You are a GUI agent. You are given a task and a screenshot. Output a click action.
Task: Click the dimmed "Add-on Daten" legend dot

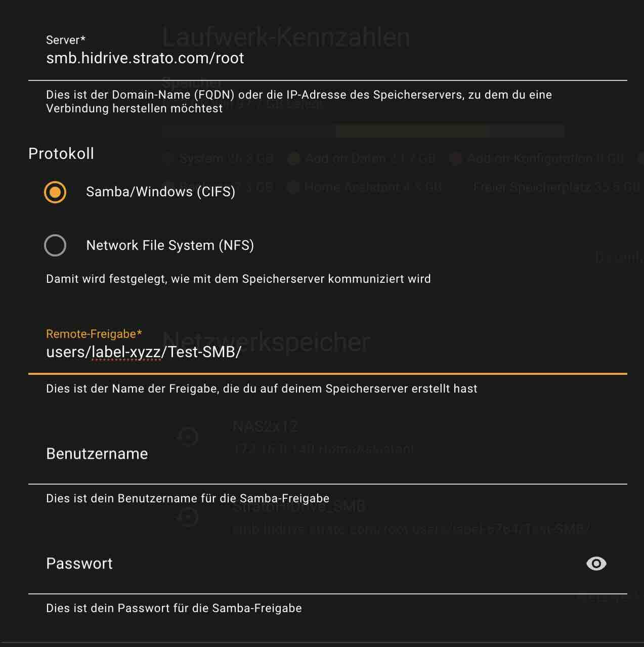(293, 159)
